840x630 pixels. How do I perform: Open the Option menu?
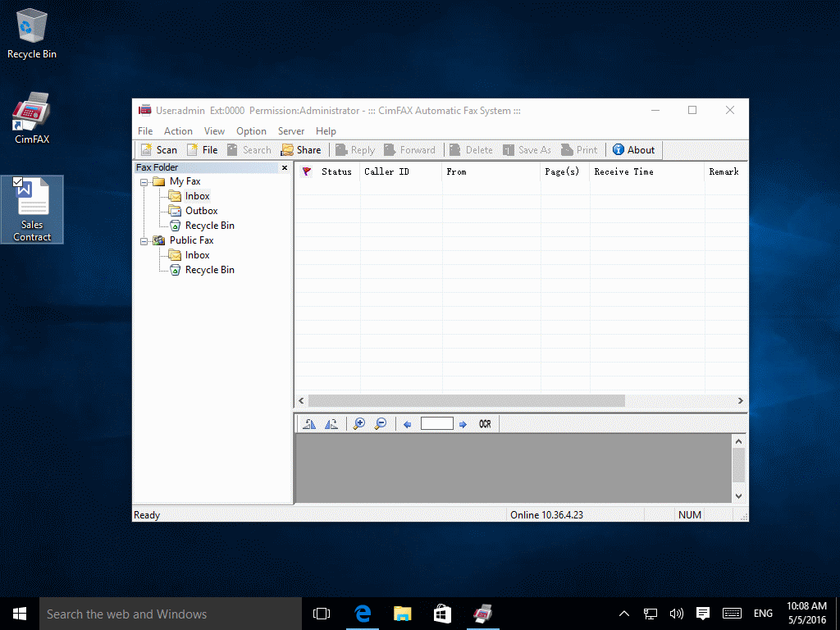[251, 131]
